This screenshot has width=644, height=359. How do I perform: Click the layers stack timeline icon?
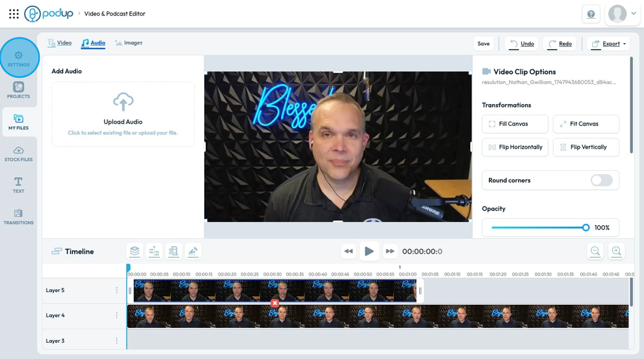pos(135,251)
